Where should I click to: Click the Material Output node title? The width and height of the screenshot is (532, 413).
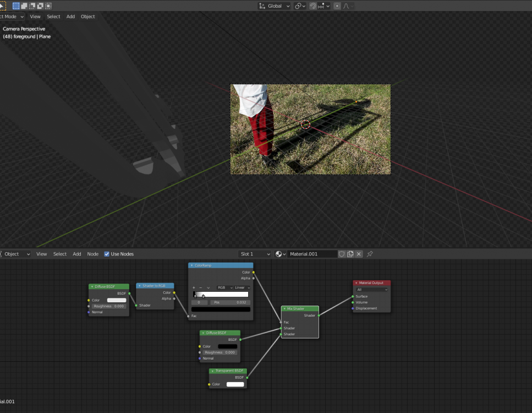372,283
